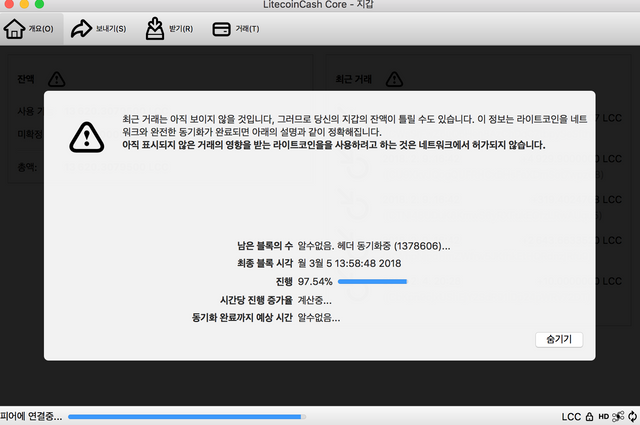Click the large warning triangle in dialog
This screenshot has width=640, height=425.
[x=87, y=138]
